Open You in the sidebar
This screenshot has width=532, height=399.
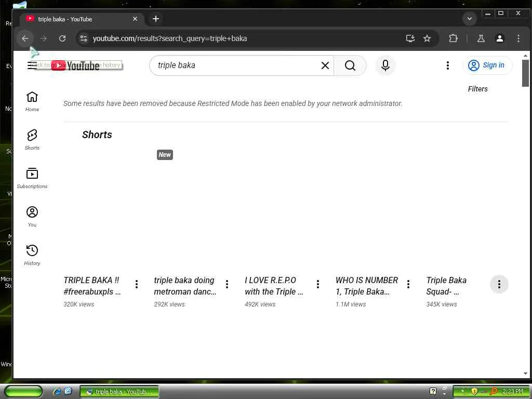pyautogui.click(x=32, y=217)
